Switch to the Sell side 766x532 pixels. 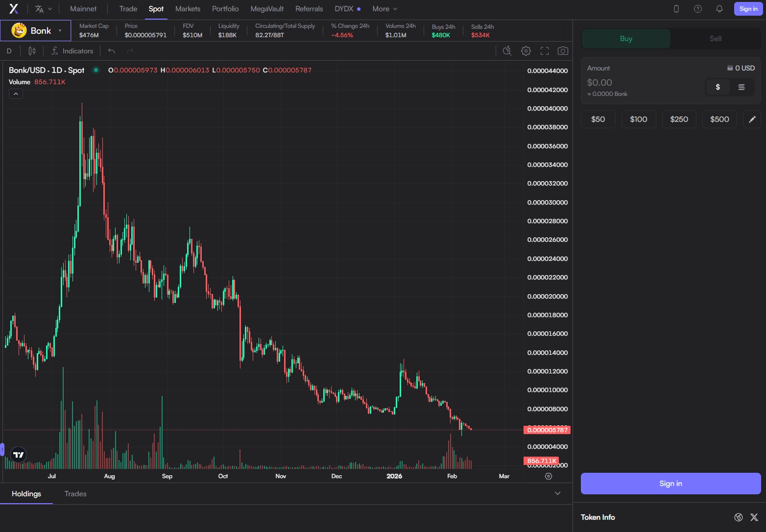click(716, 39)
